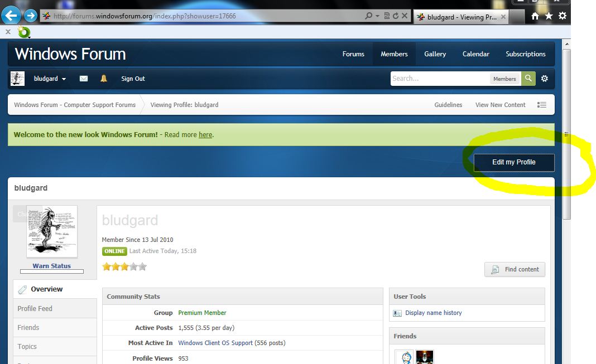This screenshot has height=364, width=596.
Task: Click the Active Posts value 1,555
Action: (186, 328)
